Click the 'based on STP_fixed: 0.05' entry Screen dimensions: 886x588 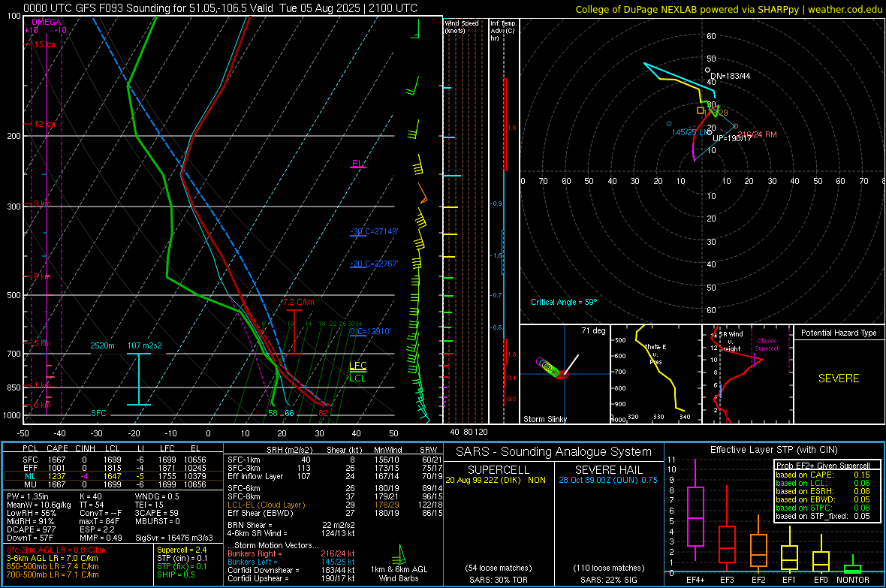[823, 516]
